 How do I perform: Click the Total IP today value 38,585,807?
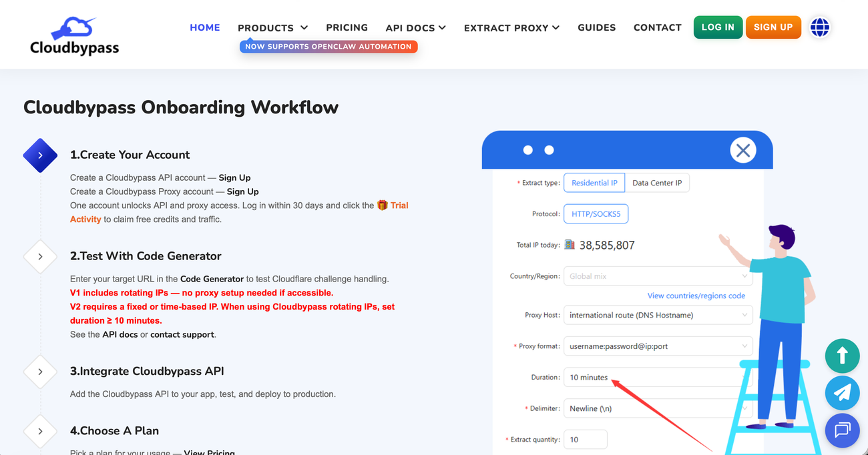coord(607,245)
